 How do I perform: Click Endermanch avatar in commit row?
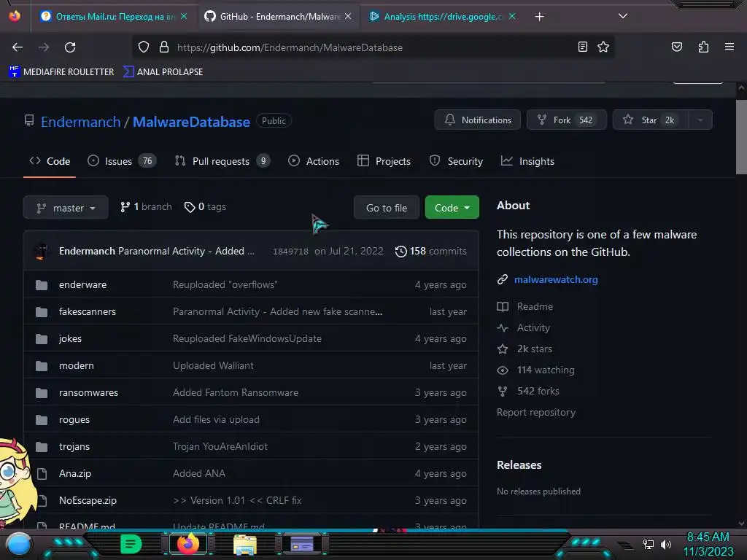(x=42, y=251)
